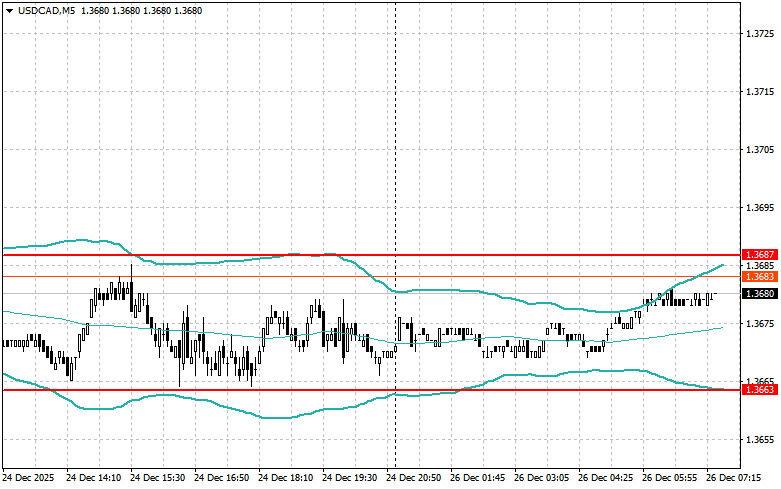Click the 24 Dec 14:10 time label
The image size is (781, 489).
[x=94, y=478]
